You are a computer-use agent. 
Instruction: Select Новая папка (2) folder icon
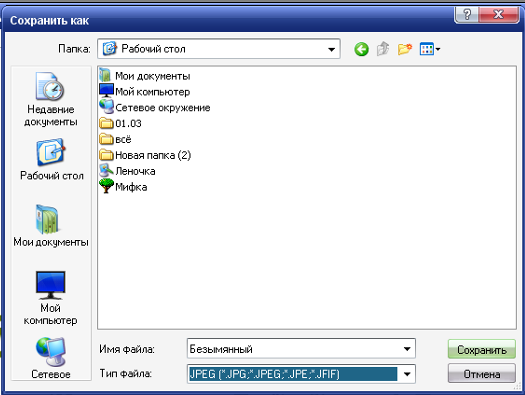(x=106, y=155)
